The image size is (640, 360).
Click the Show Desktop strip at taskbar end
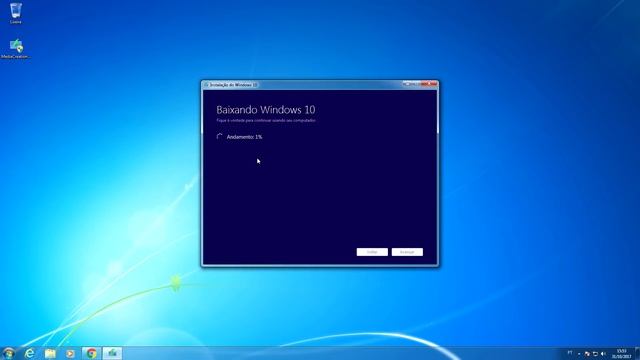click(x=637, y=353)
